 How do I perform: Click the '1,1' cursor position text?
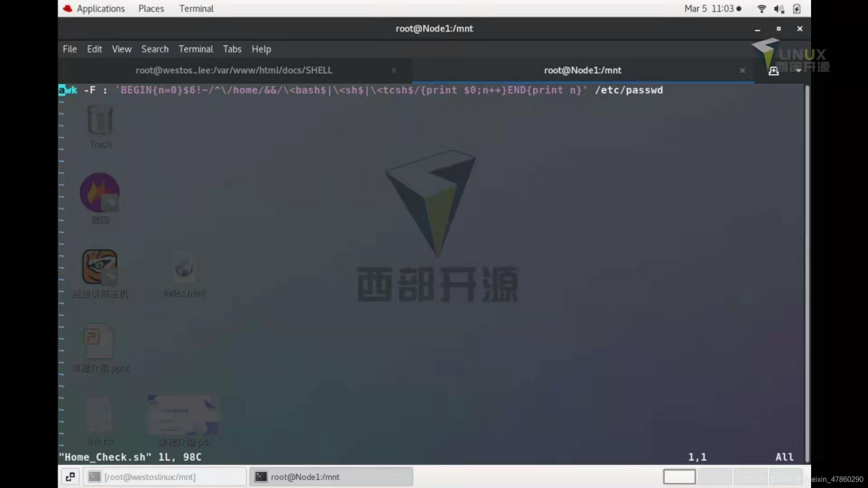[x=697, y=457]
